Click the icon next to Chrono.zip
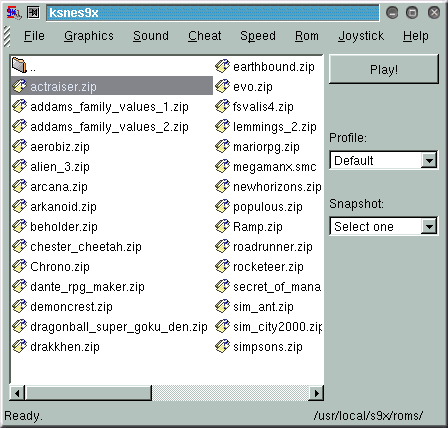The height and width of the screenshot is (428, 448). click(19, 267)
